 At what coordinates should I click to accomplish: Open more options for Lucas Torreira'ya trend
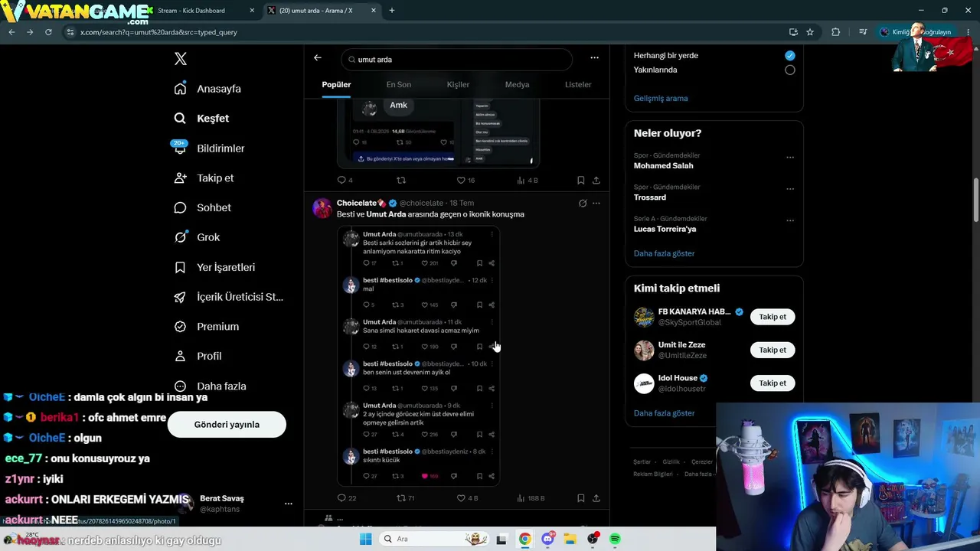point(790,220)
